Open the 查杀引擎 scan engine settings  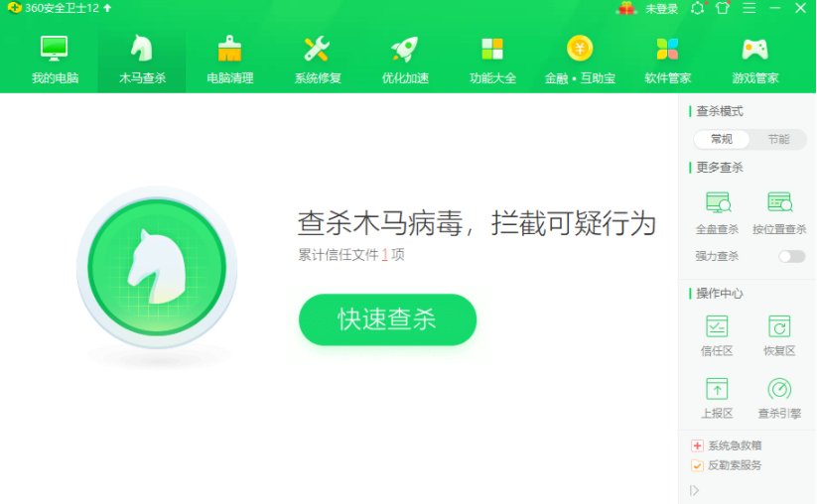pos(779,398)
